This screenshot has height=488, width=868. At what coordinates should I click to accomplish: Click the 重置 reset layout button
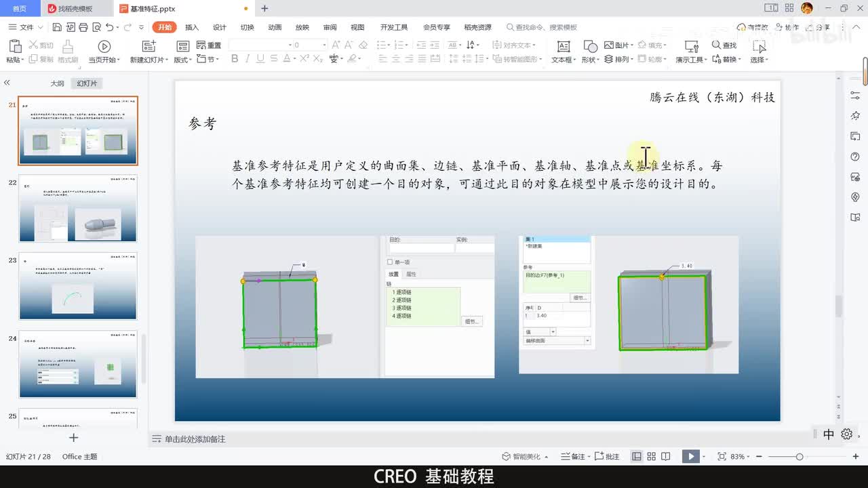pos(209,45)
